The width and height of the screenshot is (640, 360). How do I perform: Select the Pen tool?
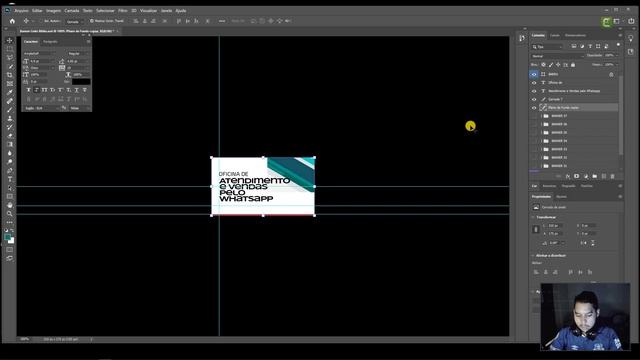10,170
